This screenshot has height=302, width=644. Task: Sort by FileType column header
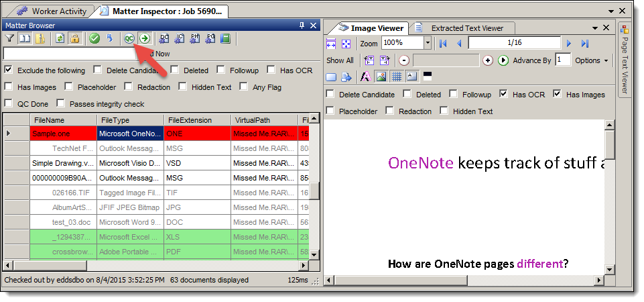point(131,120)
